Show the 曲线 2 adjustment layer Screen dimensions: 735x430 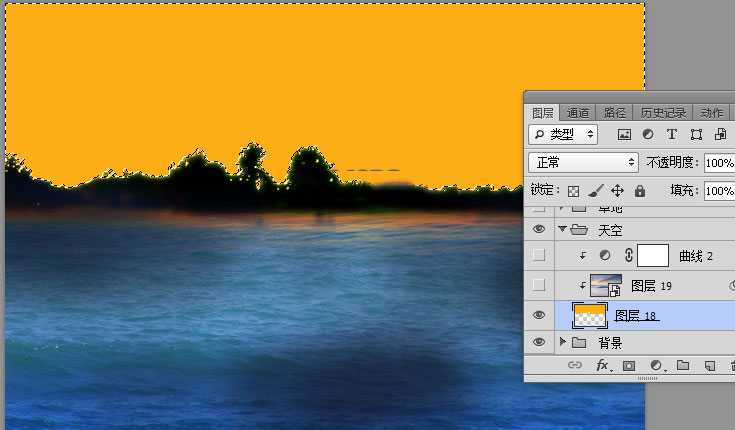pyautogui.click(x=539, y=256)
